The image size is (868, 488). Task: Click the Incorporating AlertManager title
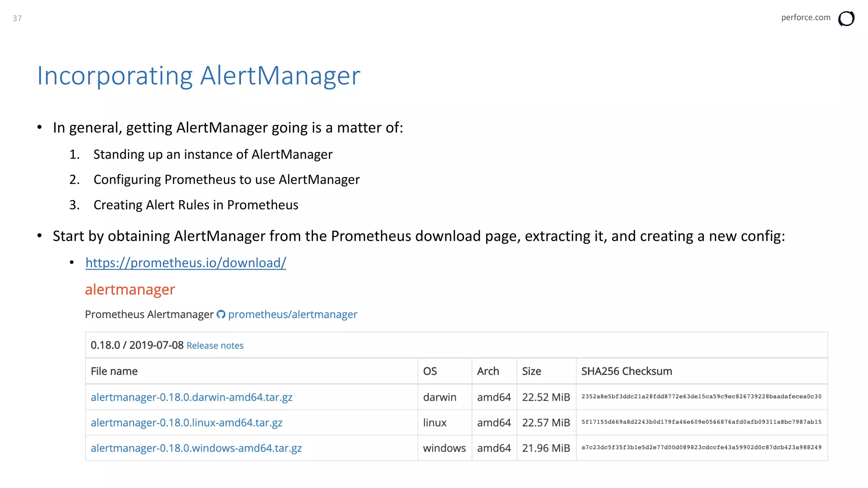coord(198,76)
